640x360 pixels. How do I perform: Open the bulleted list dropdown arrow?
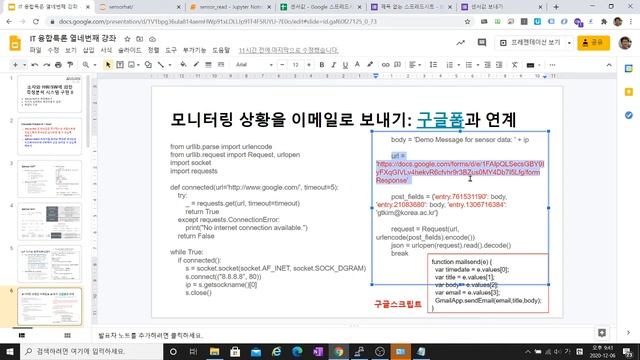[478, 65]
